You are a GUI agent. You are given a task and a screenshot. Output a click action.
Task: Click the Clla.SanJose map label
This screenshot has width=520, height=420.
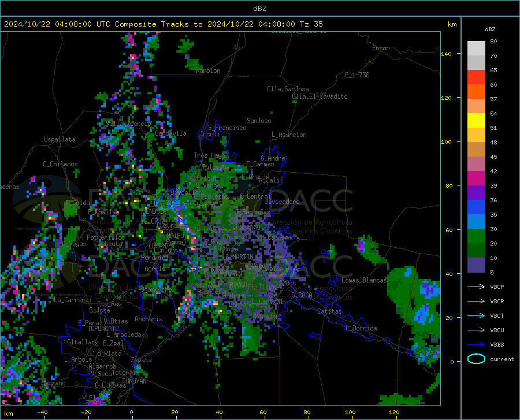288,89
